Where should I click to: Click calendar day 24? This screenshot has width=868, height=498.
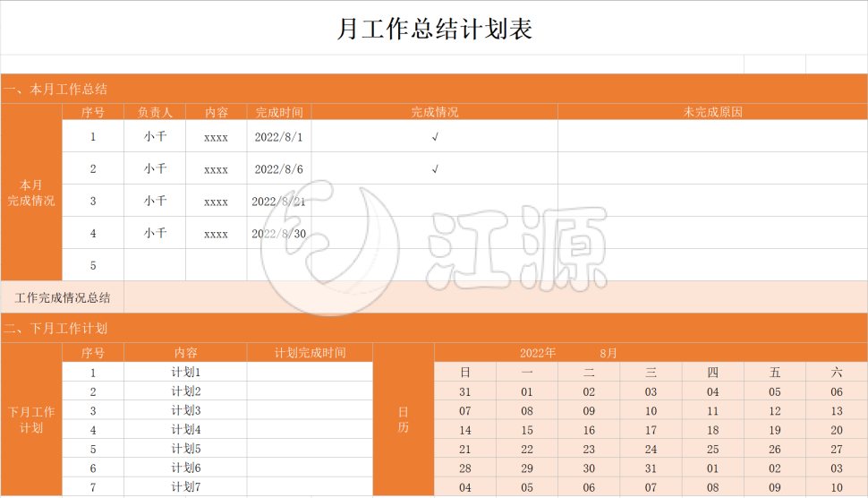[651, 450]
